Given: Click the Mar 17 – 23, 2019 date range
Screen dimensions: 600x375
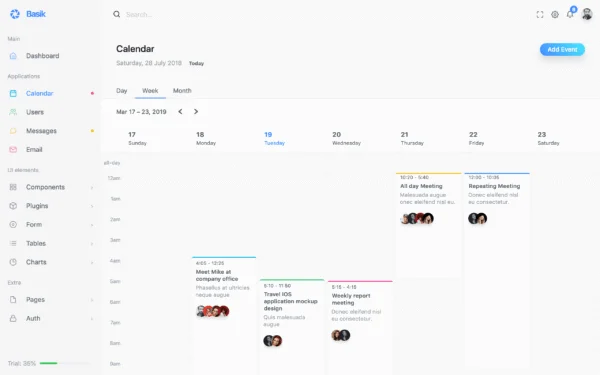Looking at the screenshot, I should click(x=141, y=112).
